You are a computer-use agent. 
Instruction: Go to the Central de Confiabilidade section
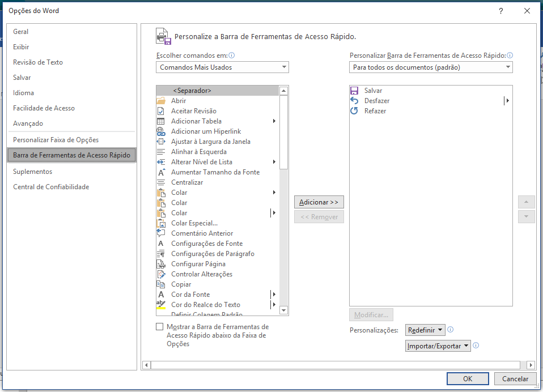[51, 187]
